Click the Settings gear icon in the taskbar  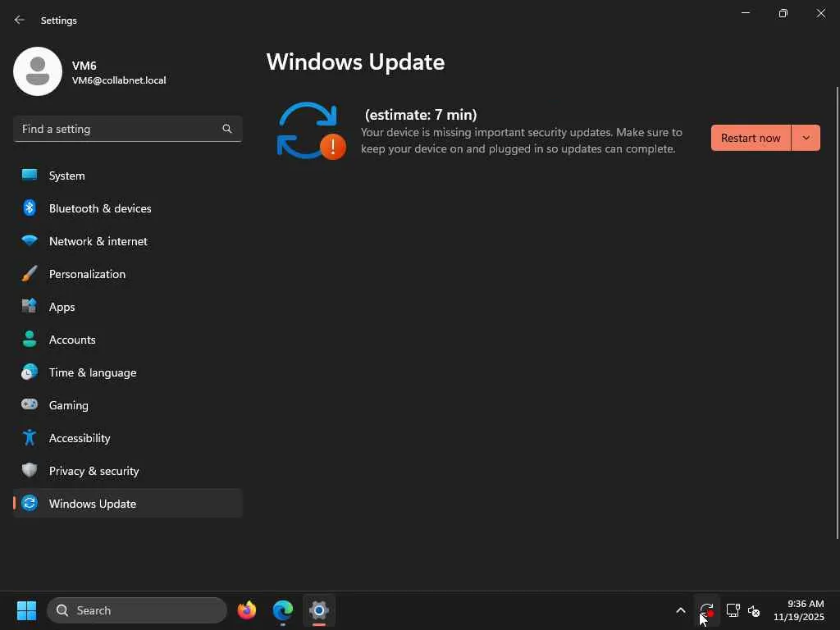click(319, 610)
